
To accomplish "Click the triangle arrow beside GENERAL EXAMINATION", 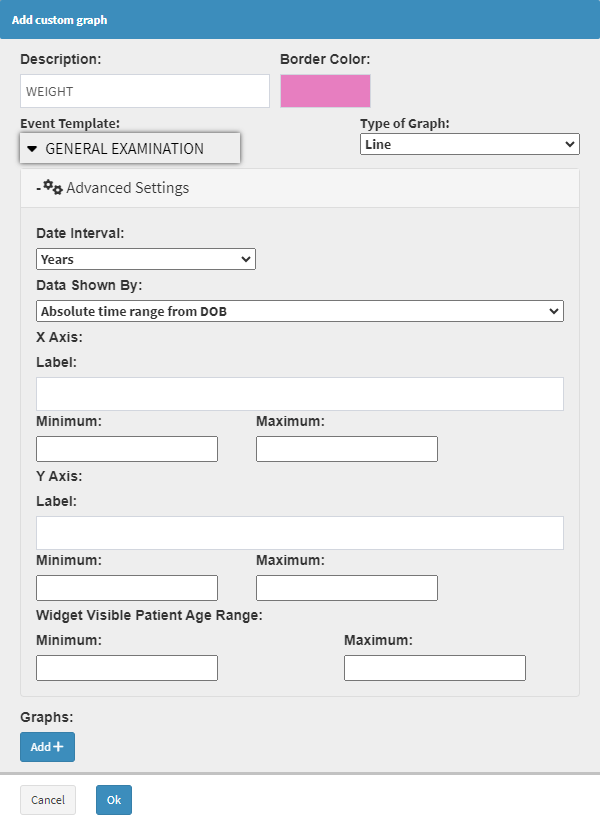I will tap(32, 149).
